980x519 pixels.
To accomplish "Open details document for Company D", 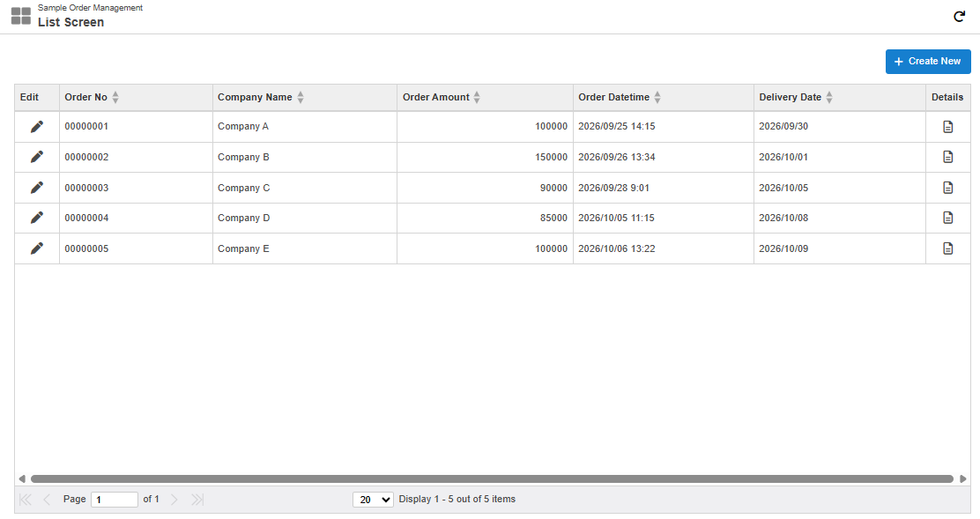I will [x=947, y=218].
